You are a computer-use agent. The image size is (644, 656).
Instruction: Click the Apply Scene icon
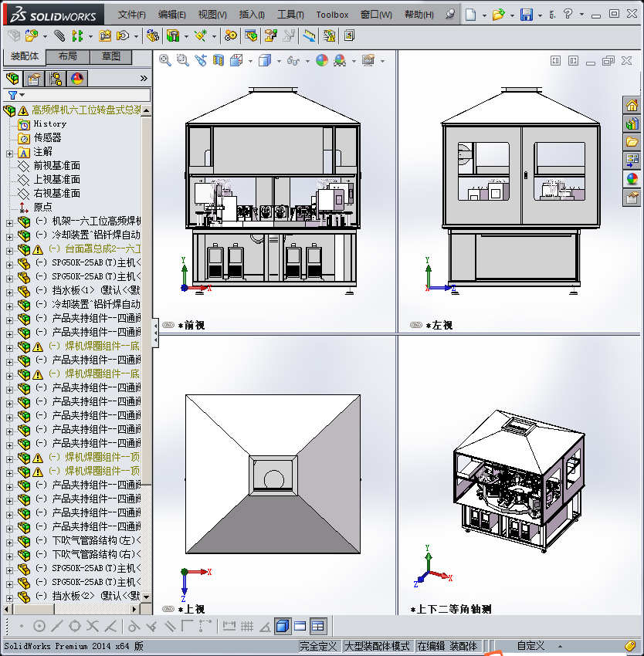pyautogui.click(x=340, y=60)
